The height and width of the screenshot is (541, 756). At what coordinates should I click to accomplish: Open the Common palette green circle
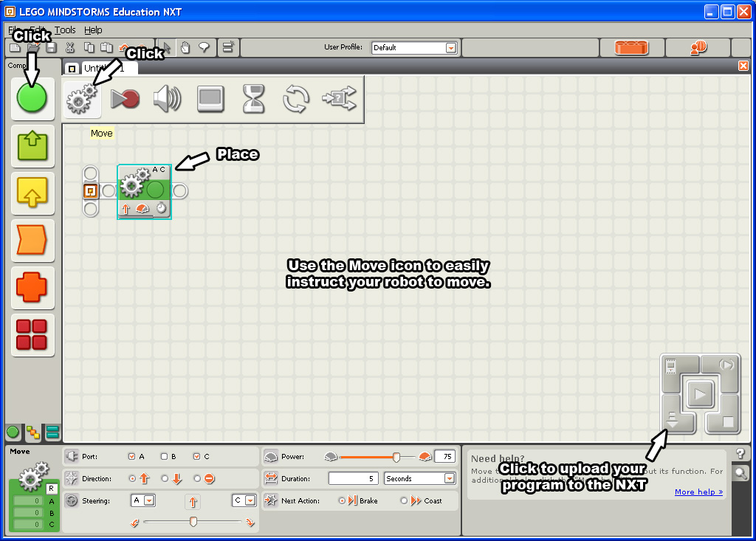click(x=32, y=98)
